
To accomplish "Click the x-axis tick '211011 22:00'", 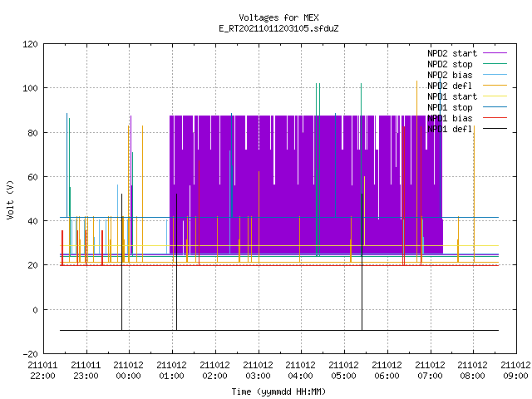I will click(42, 371).
